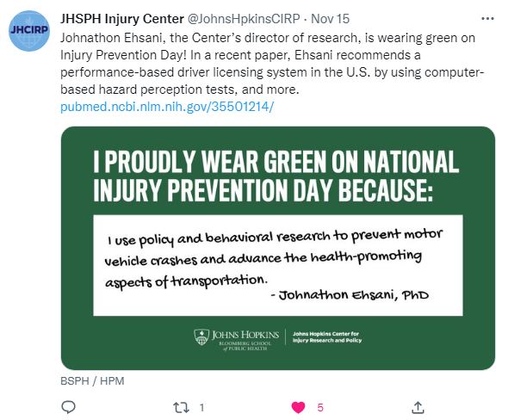Click the Johnathon Ehsani, PhD signature
Image resolution: width=508 pixels, height=420 pixels.
tap(350, 295)
